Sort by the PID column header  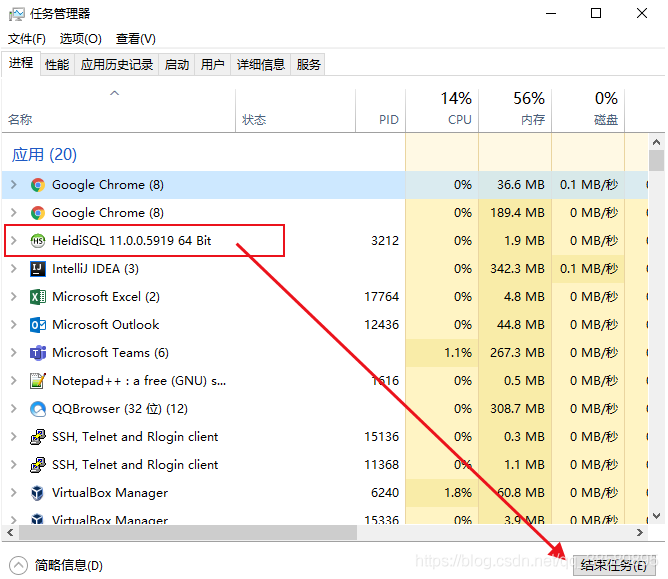coord(380,111)
